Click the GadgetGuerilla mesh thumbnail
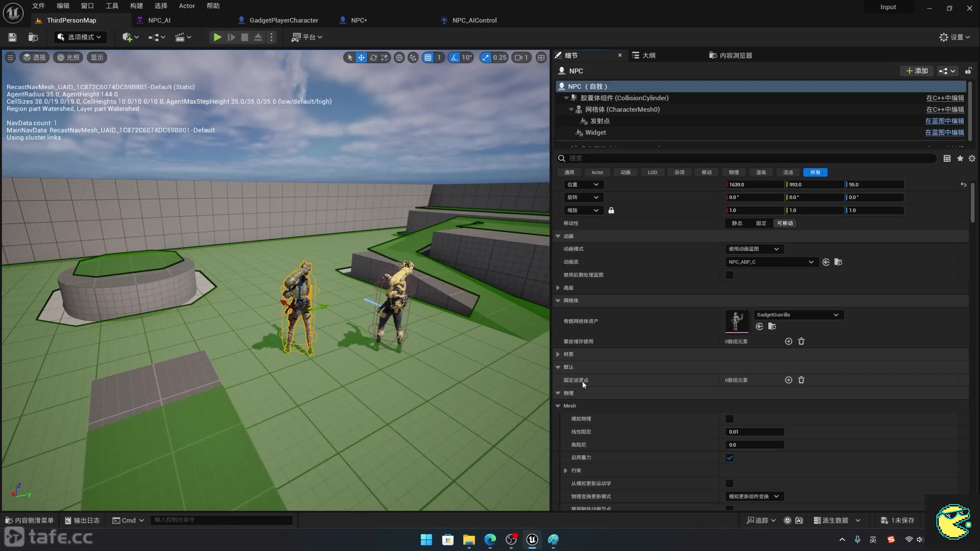The width and height of the screenshot is (980, 551). point(737,321)
